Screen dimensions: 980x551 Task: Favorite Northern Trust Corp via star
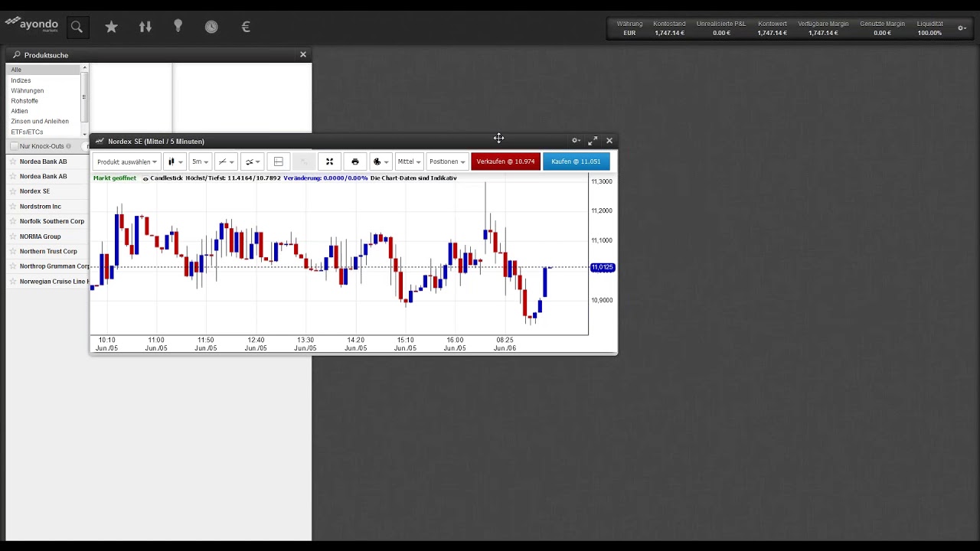point(13,251)
